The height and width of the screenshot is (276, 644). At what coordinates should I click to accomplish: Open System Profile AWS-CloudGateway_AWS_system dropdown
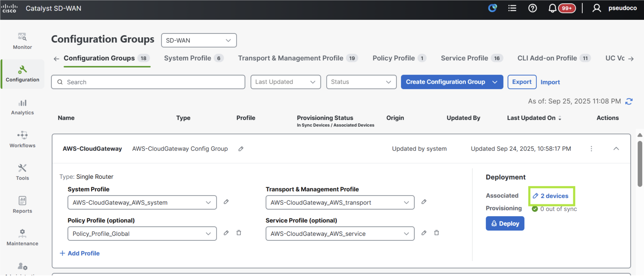[x=142, y=203]
